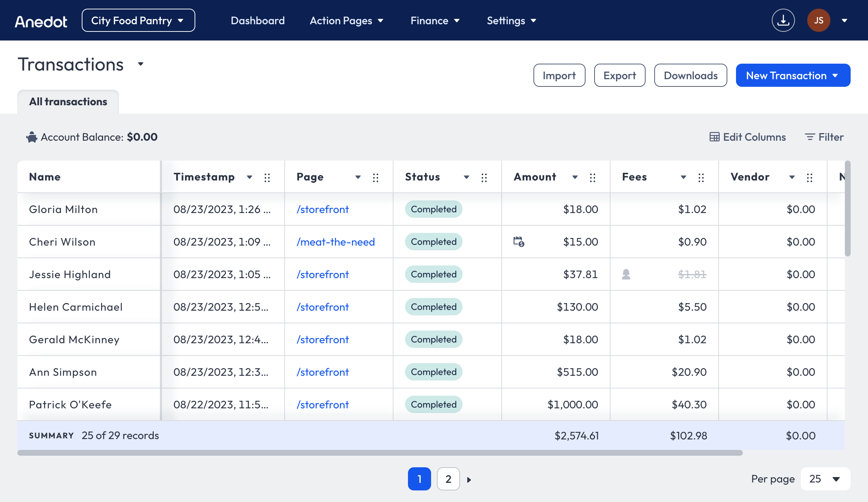This screenshot has width=868, height=502.
Task: Click the download tray icon in header
Action: (x=783, y=21)
